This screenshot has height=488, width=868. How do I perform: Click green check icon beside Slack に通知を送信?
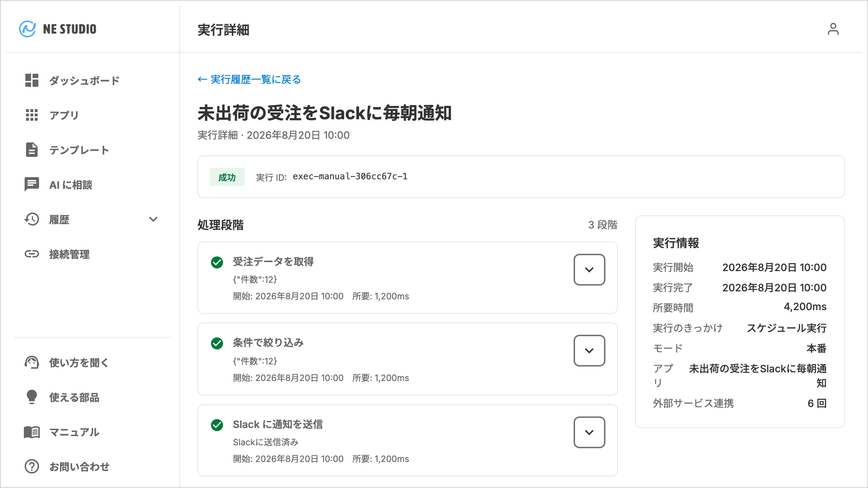[x=217, y=425]
